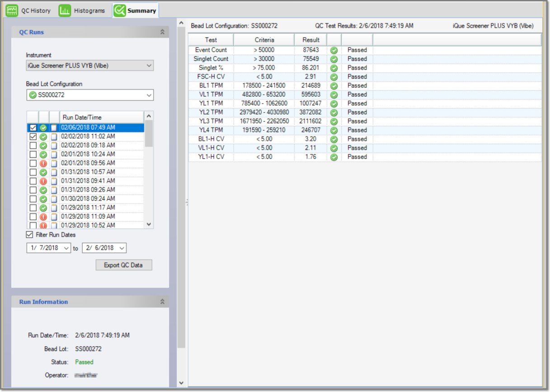Click the VL1 TPM passed status icon
The image size is (550, 392).
tap(334, 94)
